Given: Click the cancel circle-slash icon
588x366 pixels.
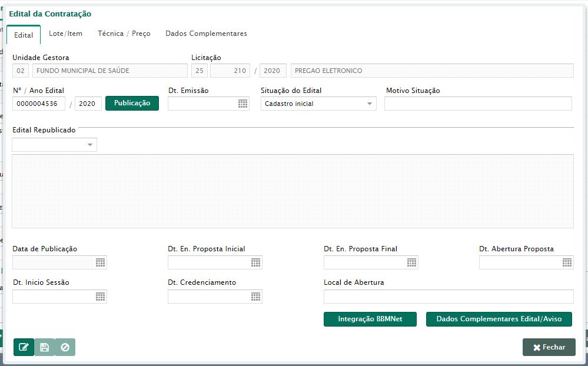Looking at the screenshot, I should click(65, 347).
